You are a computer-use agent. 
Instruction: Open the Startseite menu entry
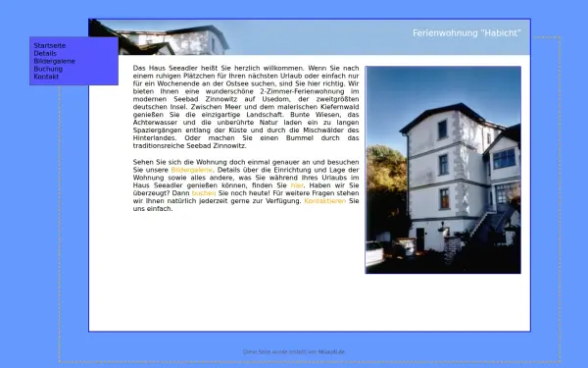50,45
